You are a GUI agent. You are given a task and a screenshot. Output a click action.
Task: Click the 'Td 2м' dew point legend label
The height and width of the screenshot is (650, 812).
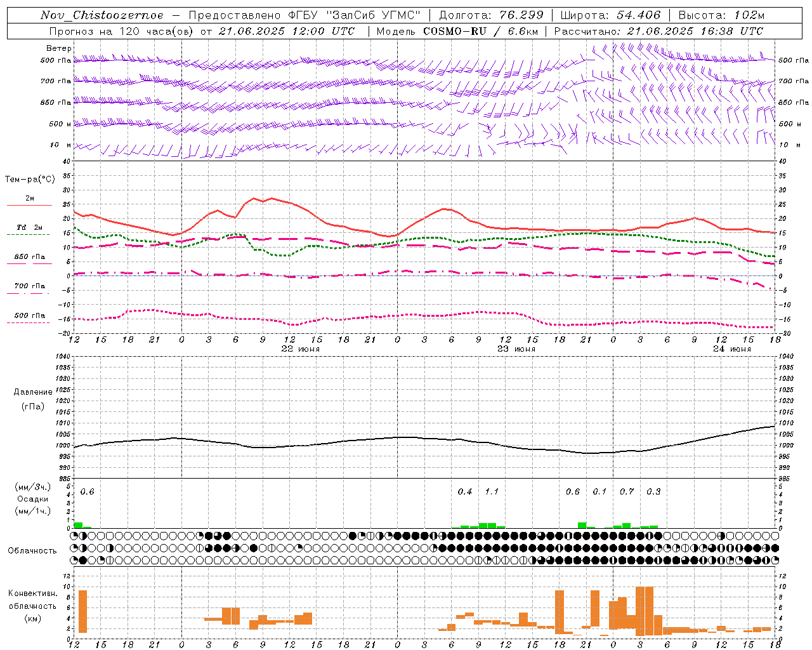coord(29,227)
